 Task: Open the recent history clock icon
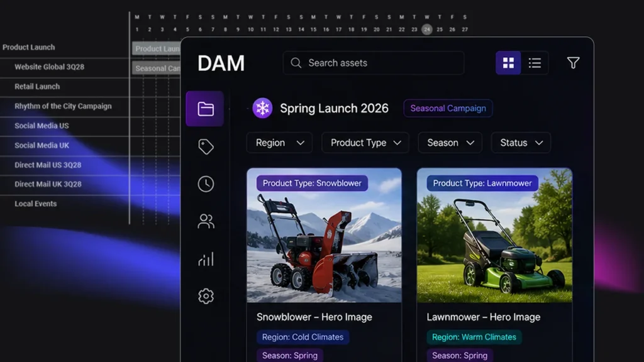click(206, 184)
